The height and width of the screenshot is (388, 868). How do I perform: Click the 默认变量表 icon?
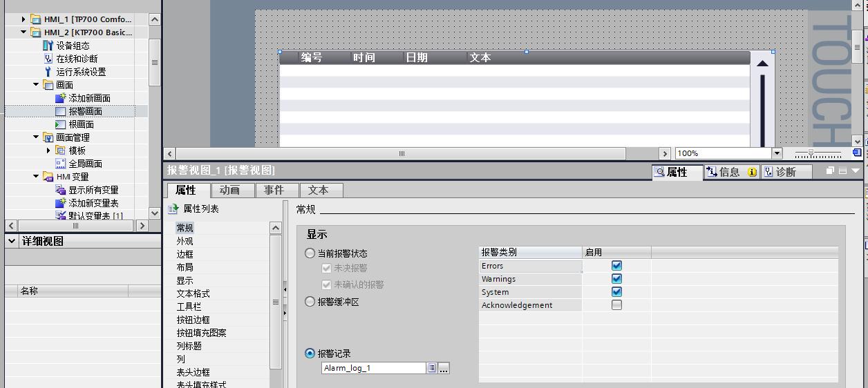(60, 215)
